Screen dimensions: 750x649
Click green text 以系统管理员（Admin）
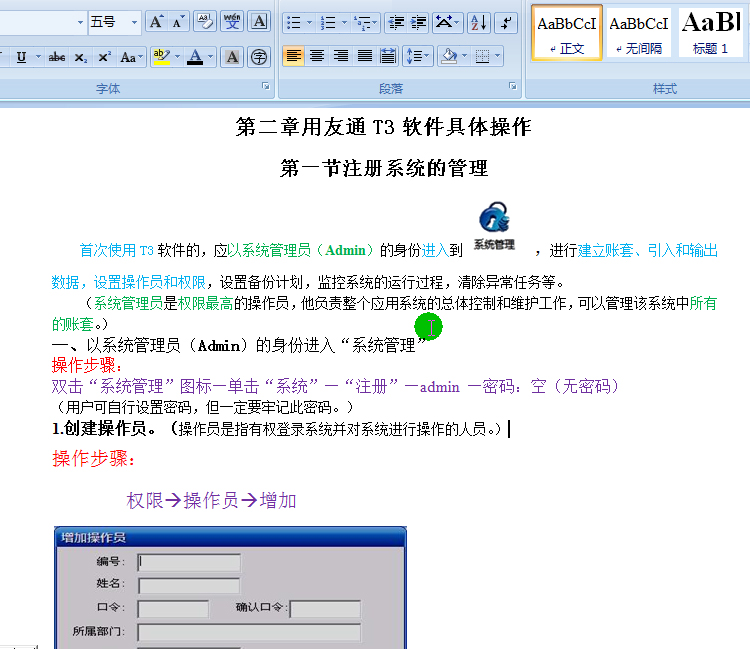coord(300,250)
